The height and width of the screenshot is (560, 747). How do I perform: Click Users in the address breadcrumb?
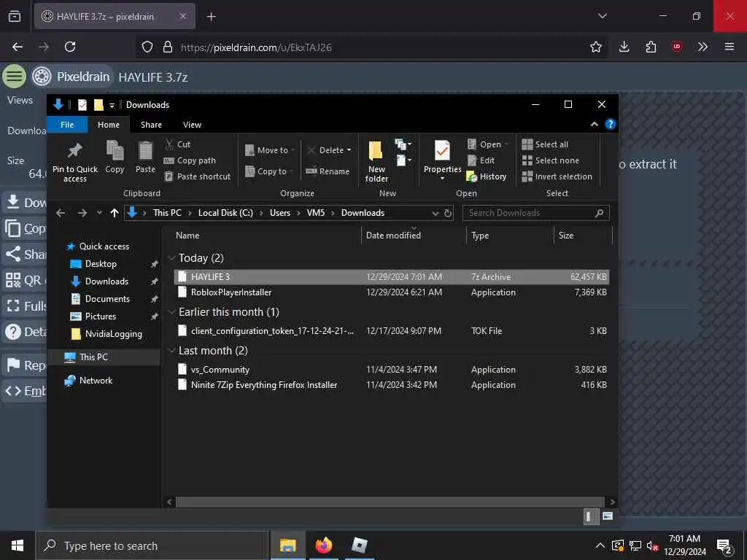pyautogui.click(x=279, y=213)
